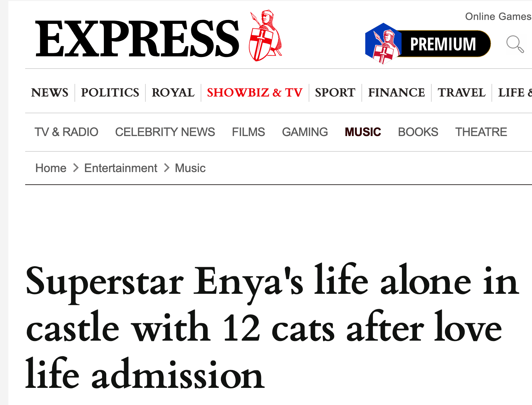Open the Celebrity News tab
The height and width of the screenshot is (405, 532).
pos(165,132)
